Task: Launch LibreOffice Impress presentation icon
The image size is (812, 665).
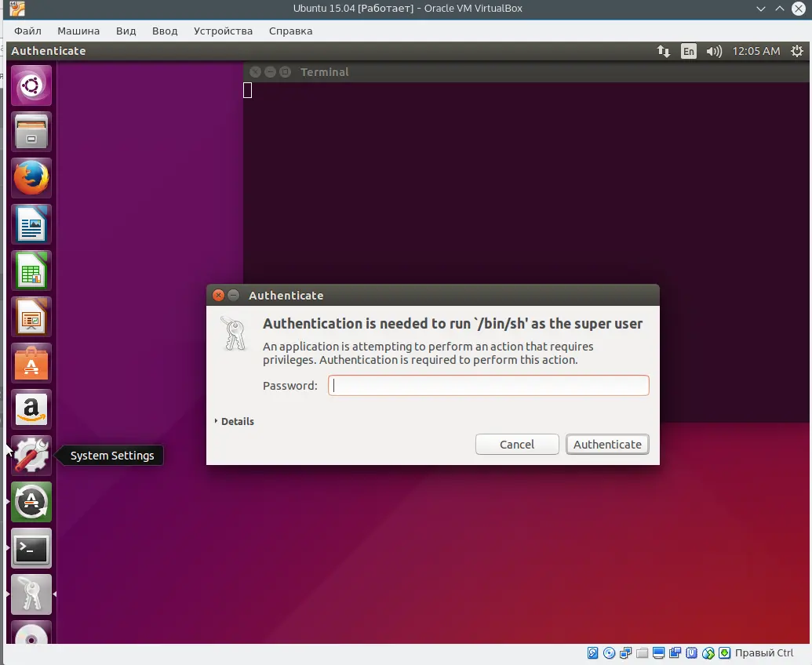Action: click(x=31, y=317)
